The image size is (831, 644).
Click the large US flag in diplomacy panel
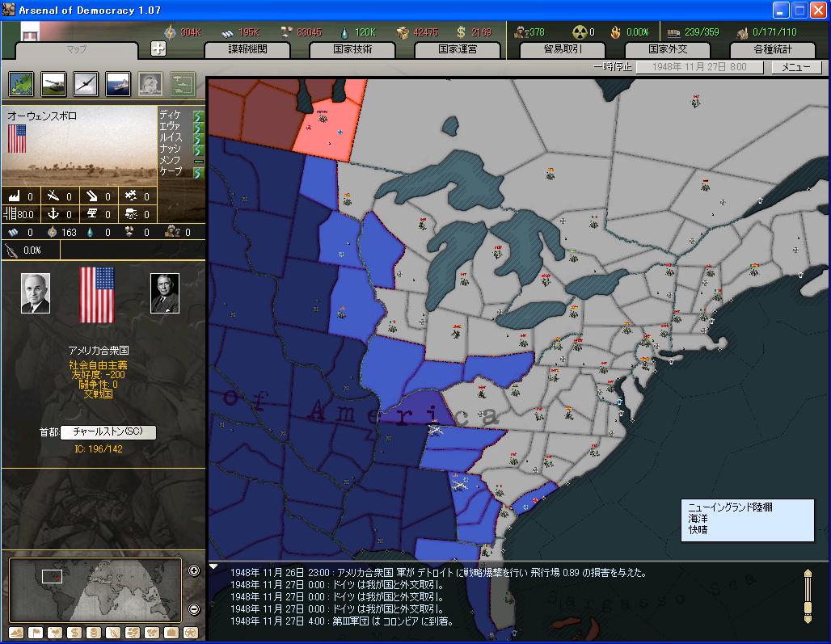click(97, 295)
